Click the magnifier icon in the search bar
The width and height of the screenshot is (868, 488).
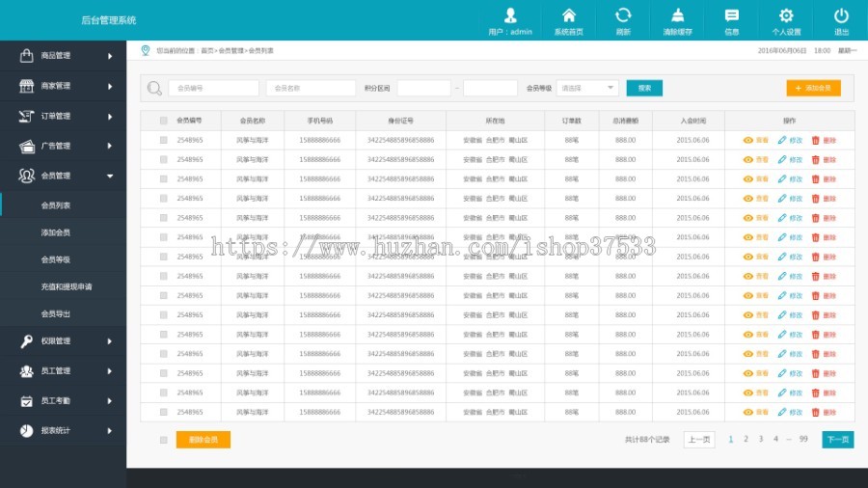[154, 88]
